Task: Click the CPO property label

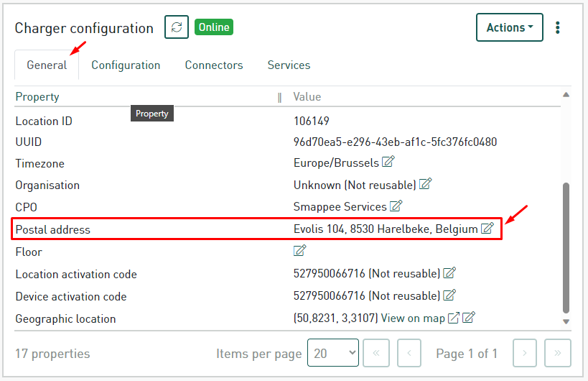Action: tap(27, 207)
